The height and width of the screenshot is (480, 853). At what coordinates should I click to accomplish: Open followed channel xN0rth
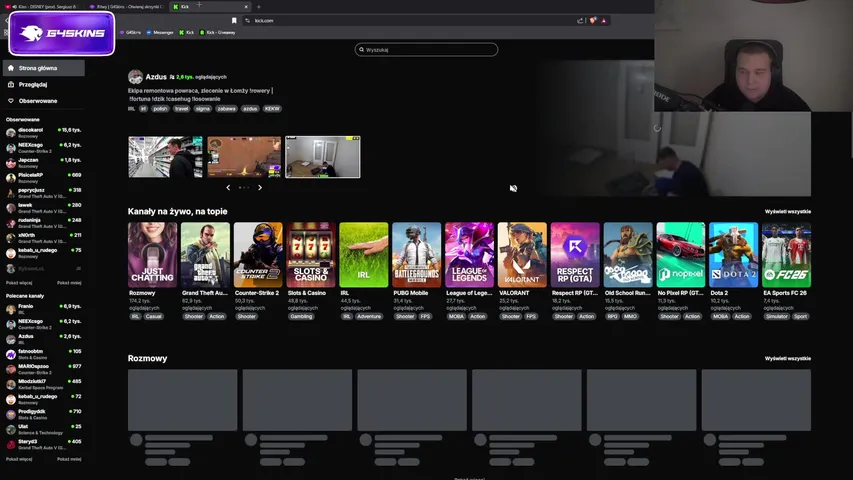point(44,238)
